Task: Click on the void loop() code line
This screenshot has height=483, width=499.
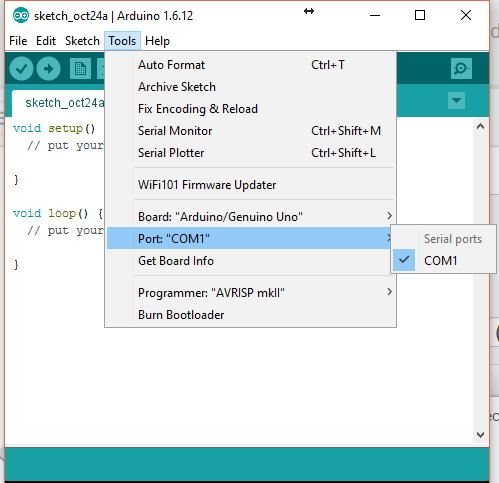Action: click(58, 213)
